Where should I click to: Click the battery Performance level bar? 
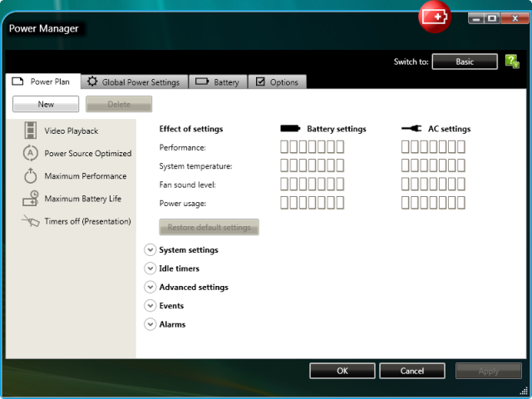313,147
